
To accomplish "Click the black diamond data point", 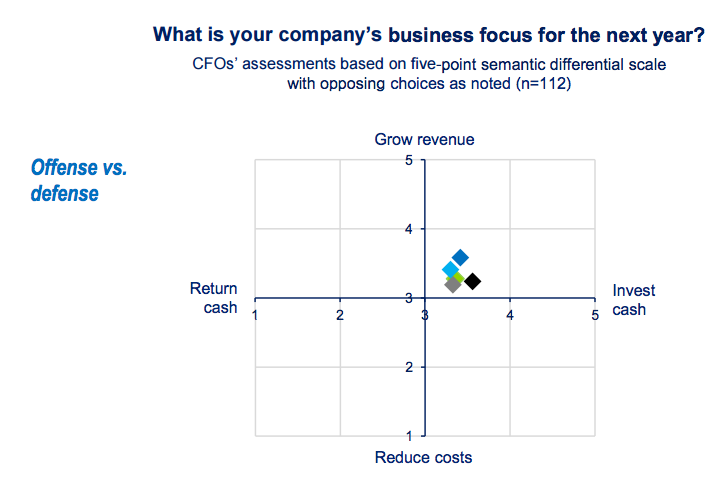I will click(472, 281).
